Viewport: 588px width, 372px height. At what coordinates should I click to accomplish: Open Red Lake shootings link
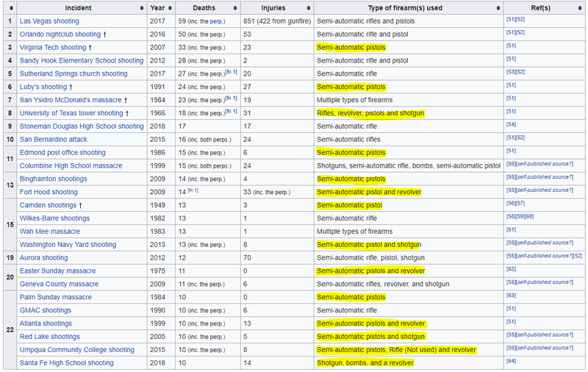pos(49,337)
